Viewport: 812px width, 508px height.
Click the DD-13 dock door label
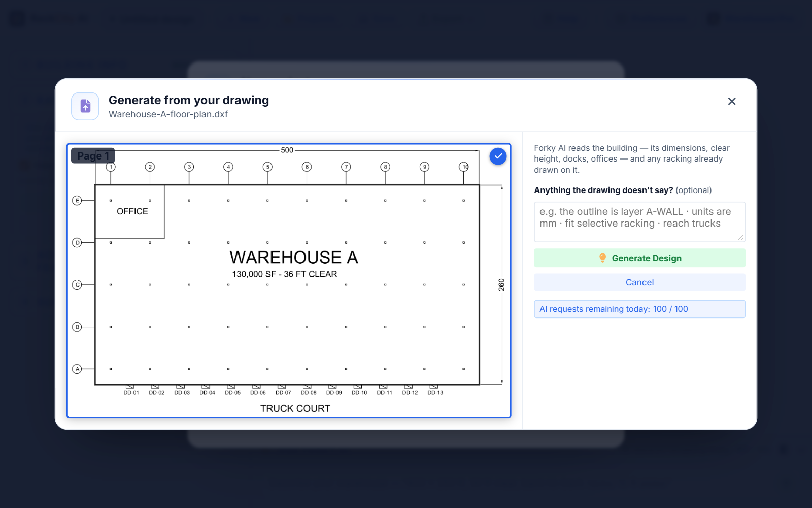tap(435, 393)
